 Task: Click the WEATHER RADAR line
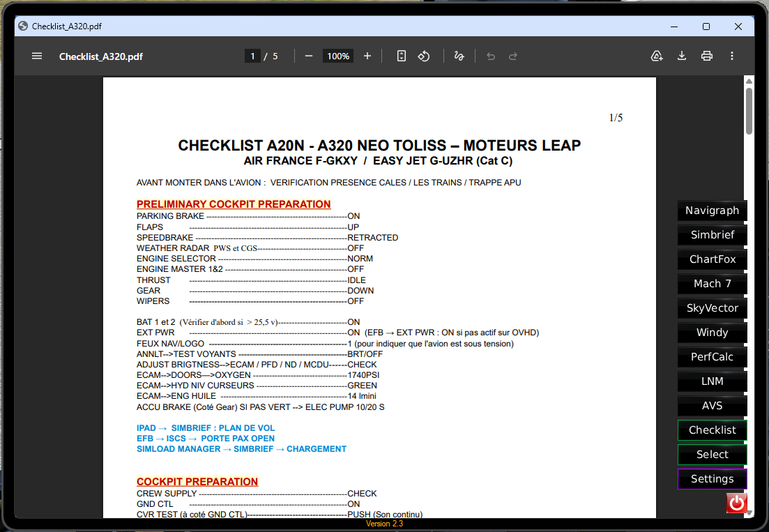pyautogui.click(x=250, y=248)
